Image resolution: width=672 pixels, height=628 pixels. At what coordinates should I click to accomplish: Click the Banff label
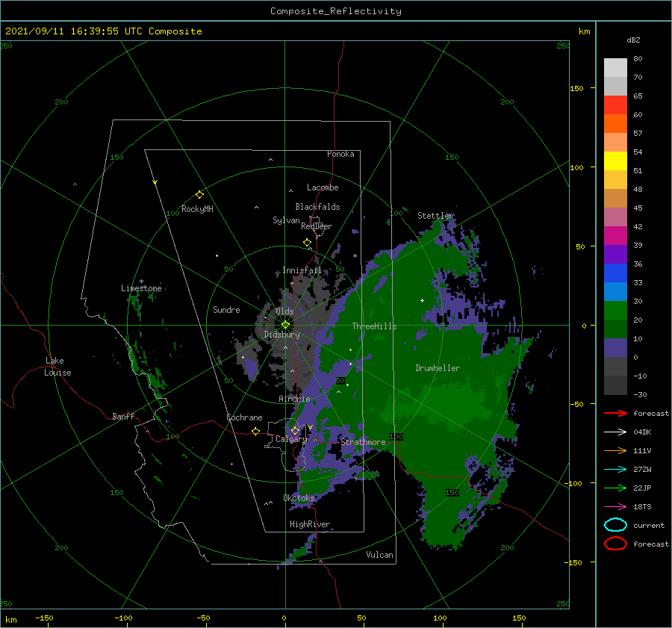click(x=123, y=416)
